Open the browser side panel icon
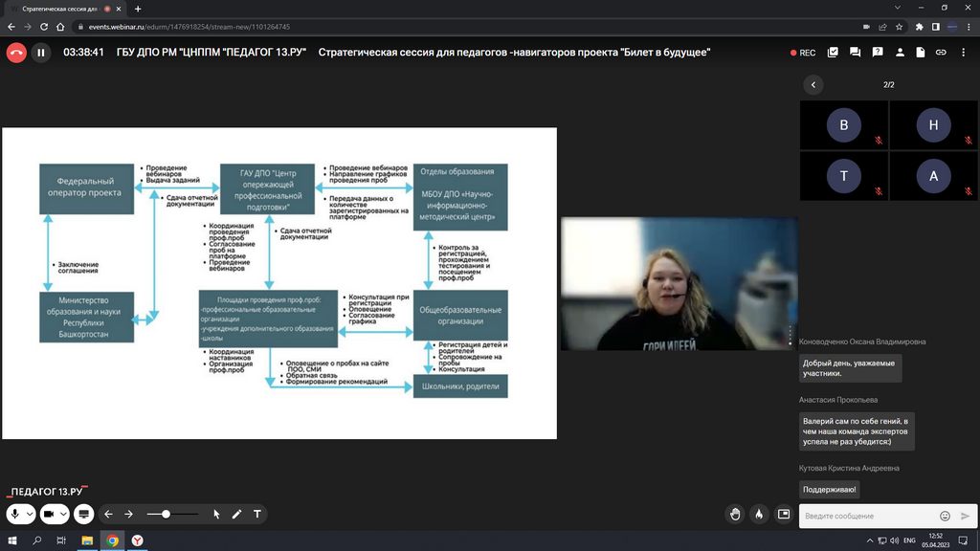 coord(936,27)
